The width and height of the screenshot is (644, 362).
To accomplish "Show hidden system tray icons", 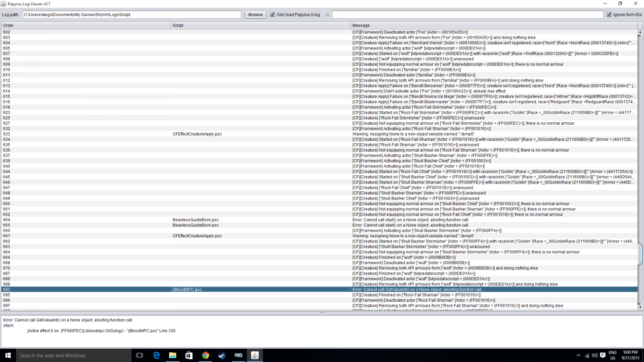I will [578, 355].
